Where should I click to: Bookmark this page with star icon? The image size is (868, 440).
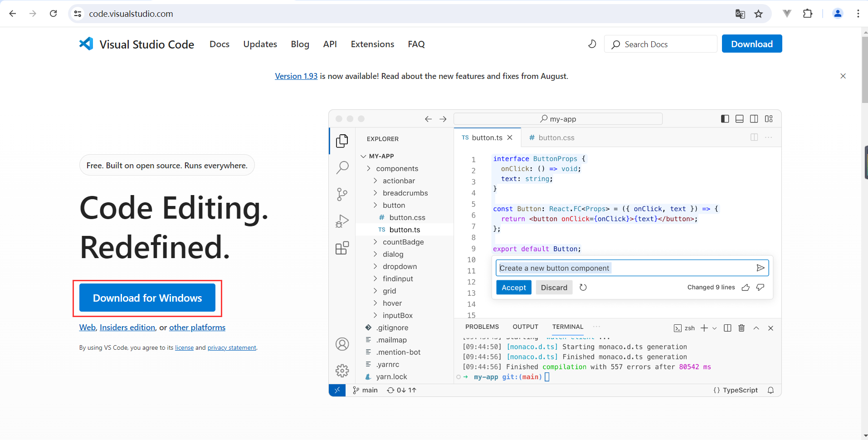[759, 14]
